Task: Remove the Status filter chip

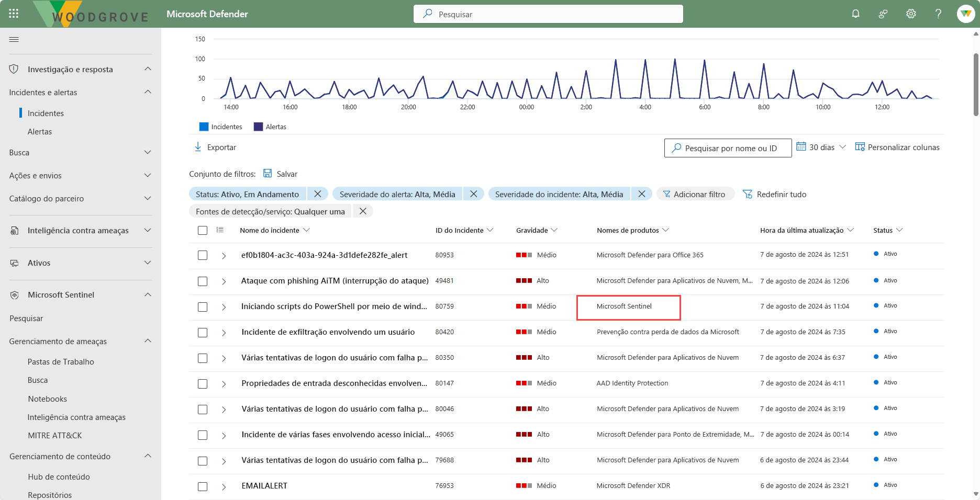Action: point(318,194)
